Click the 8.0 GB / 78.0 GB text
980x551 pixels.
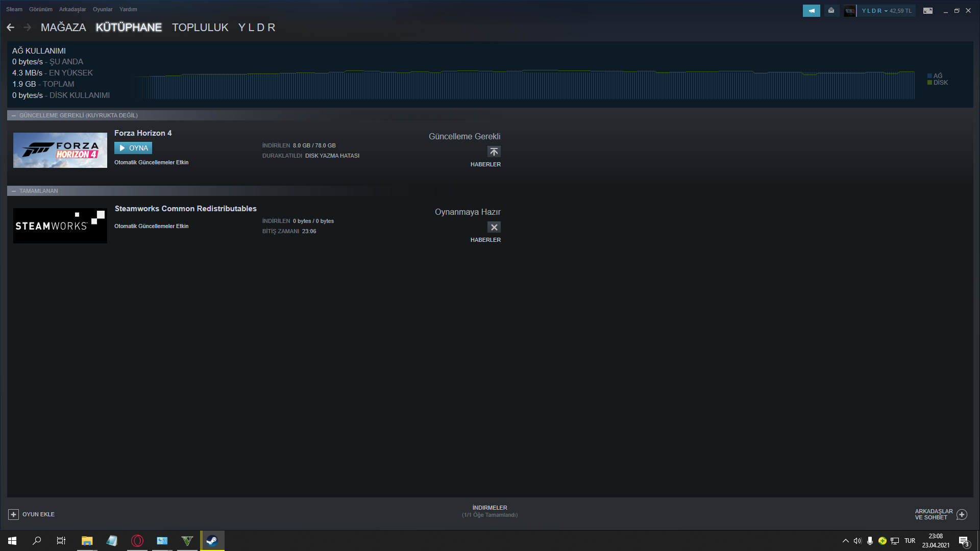pos(314,145)
